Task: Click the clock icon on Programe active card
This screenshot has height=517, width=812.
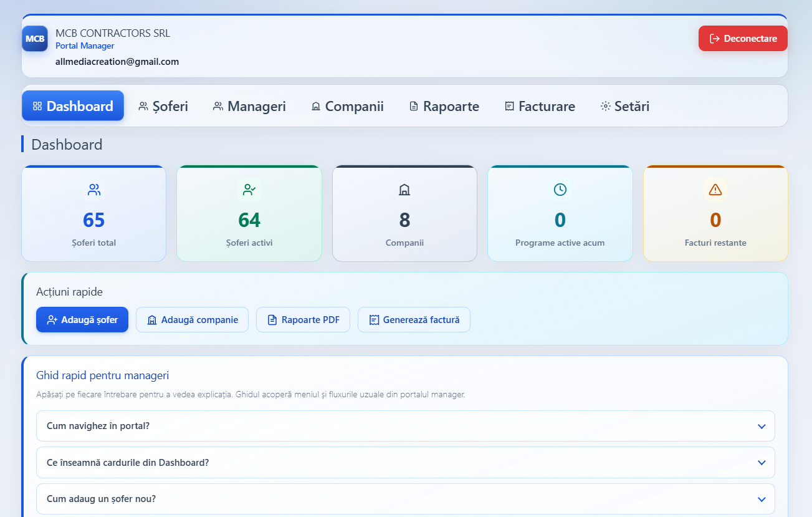Action: pyautogui.click(x=560, y=190)
